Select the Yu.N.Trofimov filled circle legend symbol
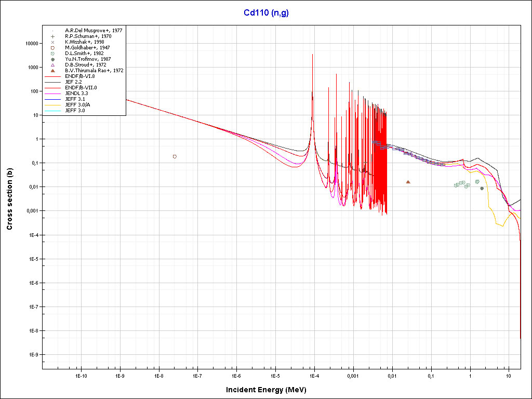 click(x=53, y=59)
